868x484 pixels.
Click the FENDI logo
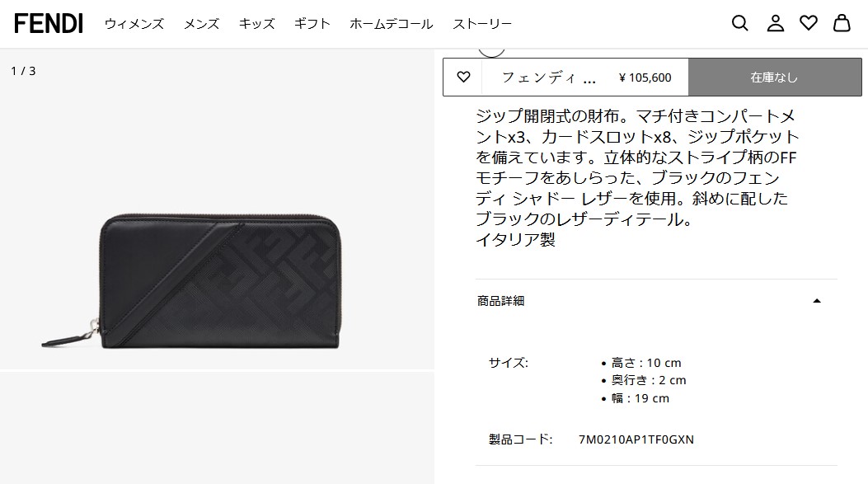coord(49,24)
